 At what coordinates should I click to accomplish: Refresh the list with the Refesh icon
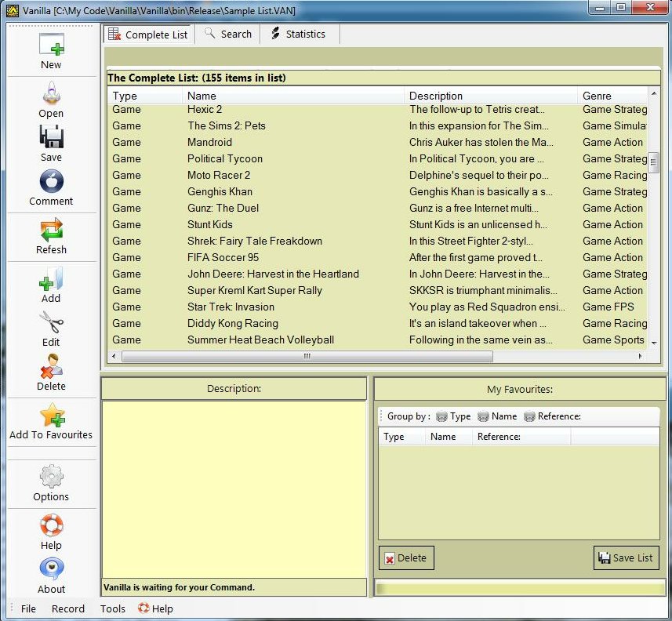pyautogui.click(x=51, y=231)
